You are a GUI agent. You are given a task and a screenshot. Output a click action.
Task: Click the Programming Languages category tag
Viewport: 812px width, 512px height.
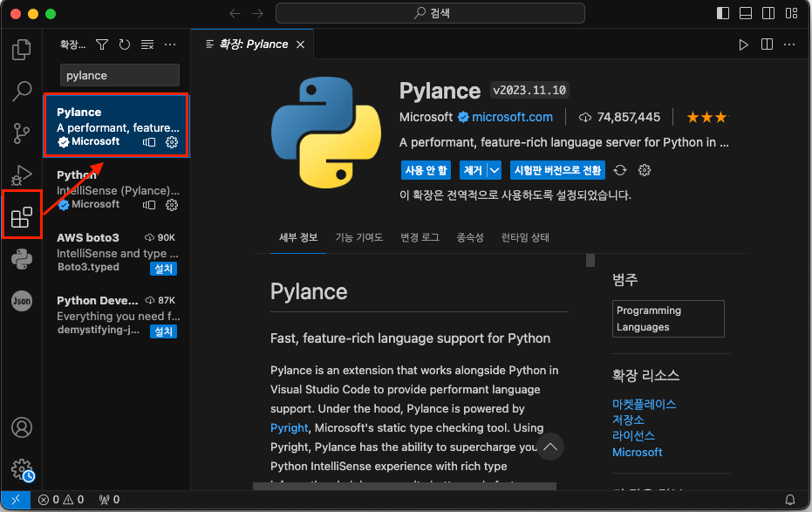point(668,319)
